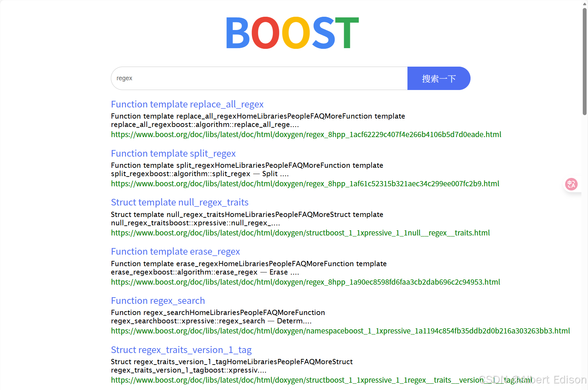Click the vertical scrollbar thumb
This screenshot has height=390, width=588.
point(585,61)
